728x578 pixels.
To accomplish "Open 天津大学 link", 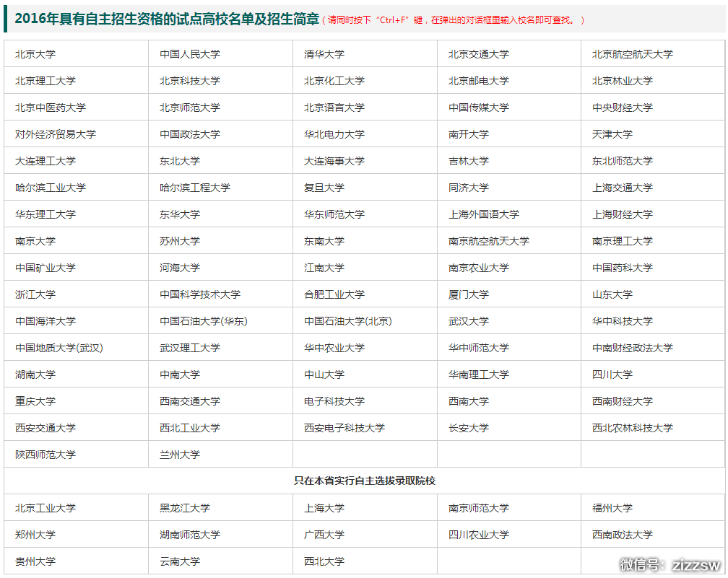I will coord(612,134).
